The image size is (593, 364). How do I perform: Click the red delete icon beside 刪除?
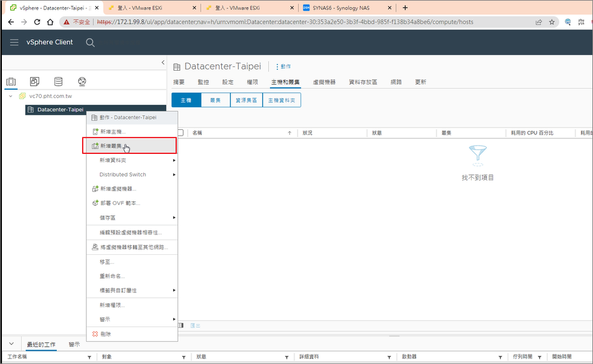(95, 334)
